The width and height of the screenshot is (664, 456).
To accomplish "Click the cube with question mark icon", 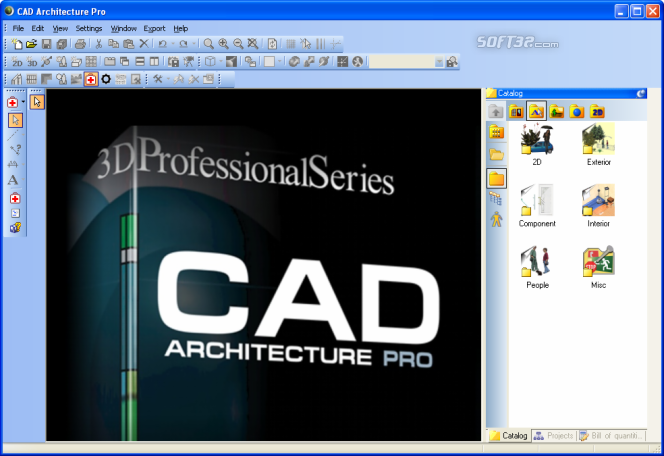I will 15,228.
